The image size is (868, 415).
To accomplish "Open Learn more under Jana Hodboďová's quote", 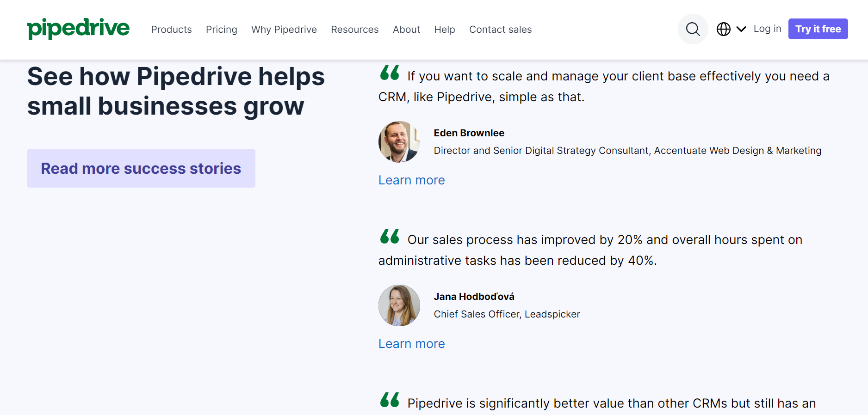I will pyautogui.click(x=411, y=344).
